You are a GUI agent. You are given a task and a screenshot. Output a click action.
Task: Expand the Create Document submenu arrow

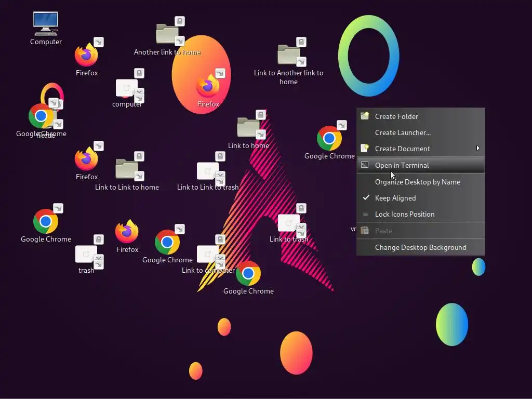click(x=478, y=148)
